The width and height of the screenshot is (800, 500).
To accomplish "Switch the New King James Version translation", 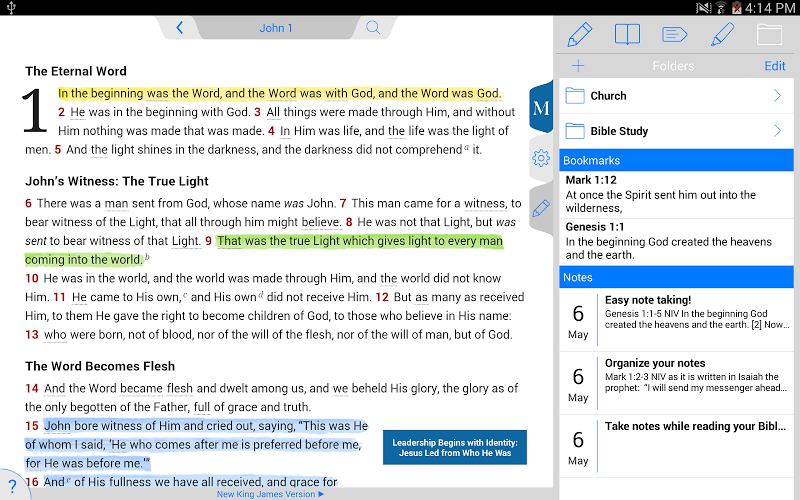I will 270,494.
